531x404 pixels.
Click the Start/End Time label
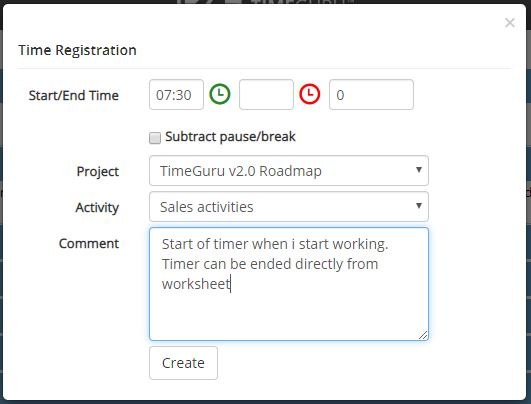[74, 95]
